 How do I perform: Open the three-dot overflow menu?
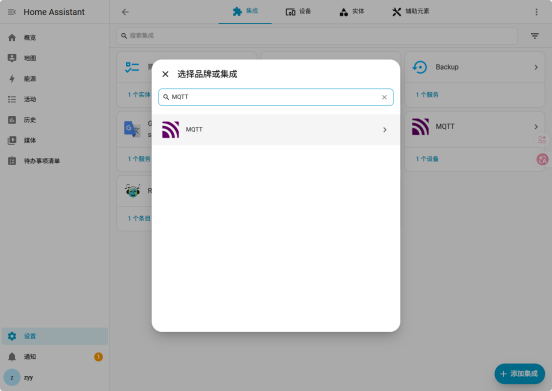coord(536,12)
